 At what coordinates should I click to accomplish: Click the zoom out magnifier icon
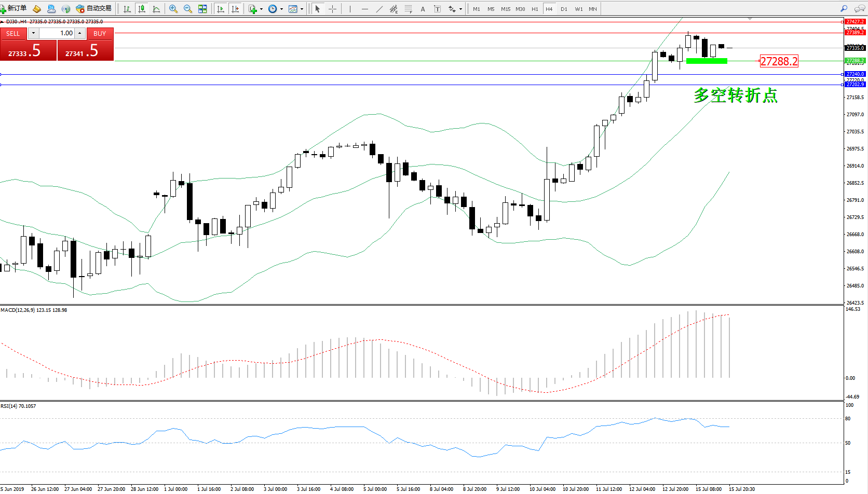pyautogui.click(x=188, y=9)
